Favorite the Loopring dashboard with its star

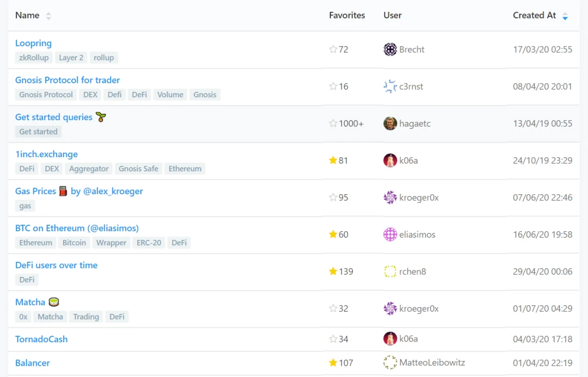tap(333, 49)
